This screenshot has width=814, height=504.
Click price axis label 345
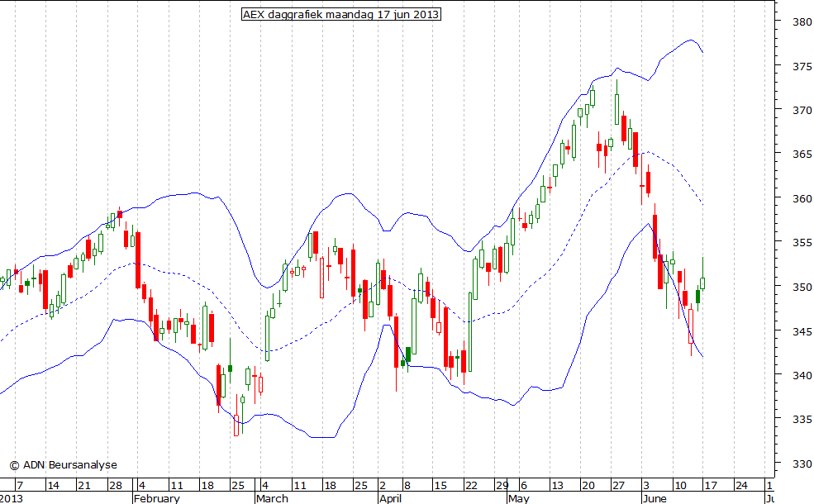tap(802, 330)
